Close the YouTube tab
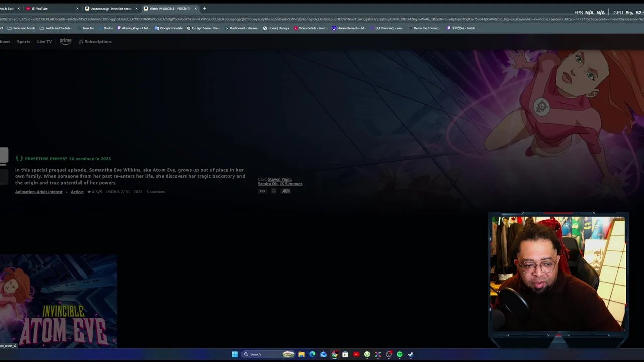Image resolution: width=644 pixels, height=362 pixels. tap(77, 8)
